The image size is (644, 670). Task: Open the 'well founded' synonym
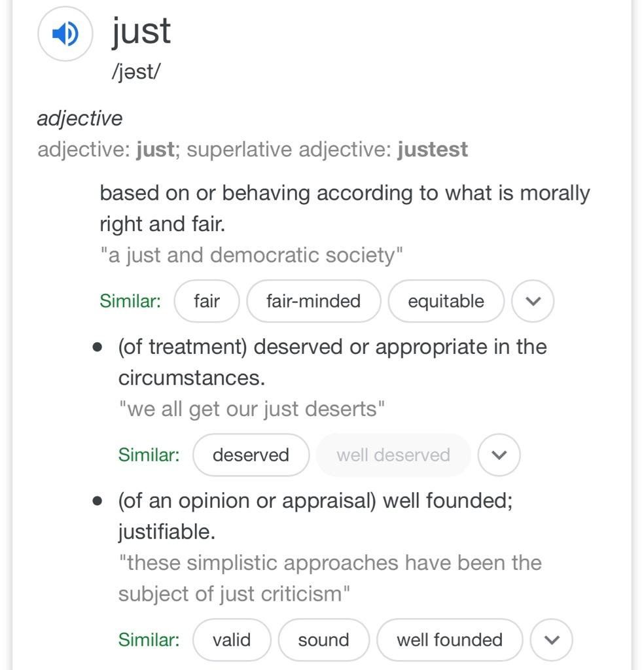[x=450, y=639]
